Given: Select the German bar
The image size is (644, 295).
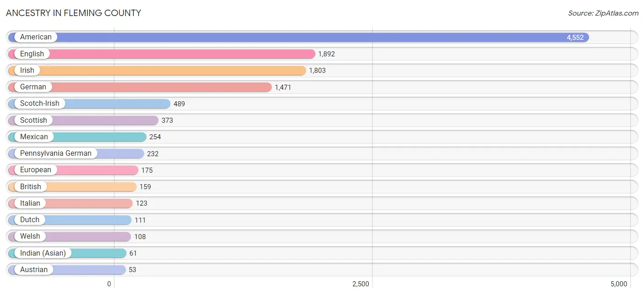Looking at the screenshot, I should (x=140, y=87).
